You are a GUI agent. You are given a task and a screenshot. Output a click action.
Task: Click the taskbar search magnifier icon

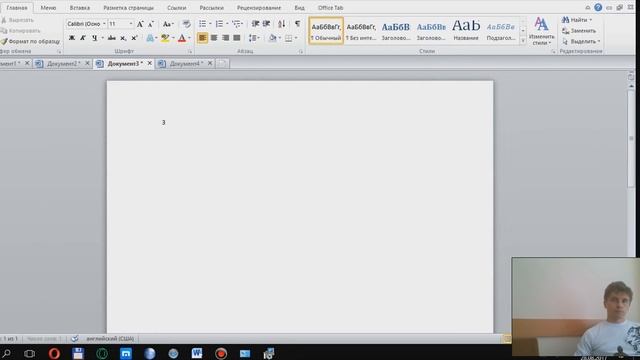coord(7,353)
